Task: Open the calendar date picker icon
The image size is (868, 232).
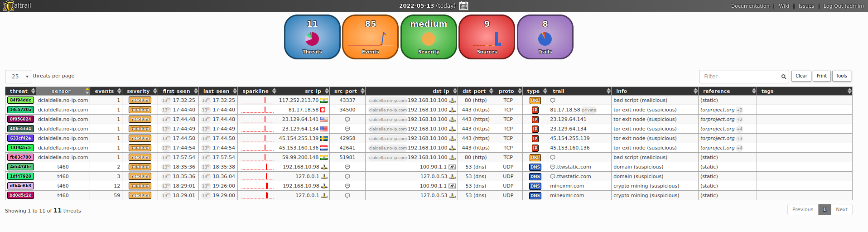Action: (x=463, y=6)
